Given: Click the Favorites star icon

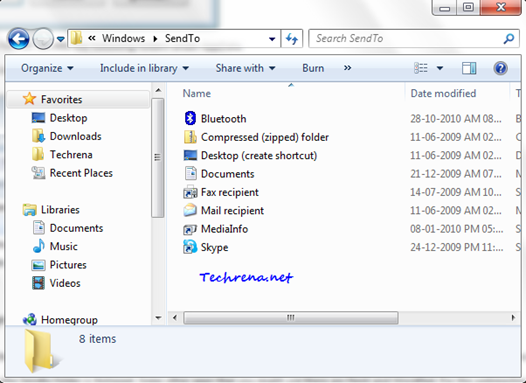Looking at the screenshot, I should (29, 99).
